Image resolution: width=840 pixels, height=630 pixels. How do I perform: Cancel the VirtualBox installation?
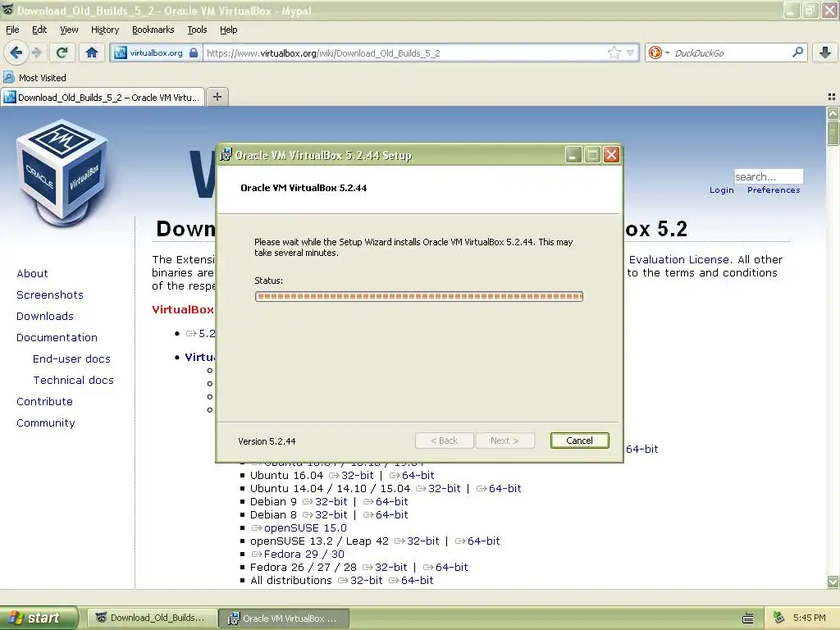click(579, 441)
